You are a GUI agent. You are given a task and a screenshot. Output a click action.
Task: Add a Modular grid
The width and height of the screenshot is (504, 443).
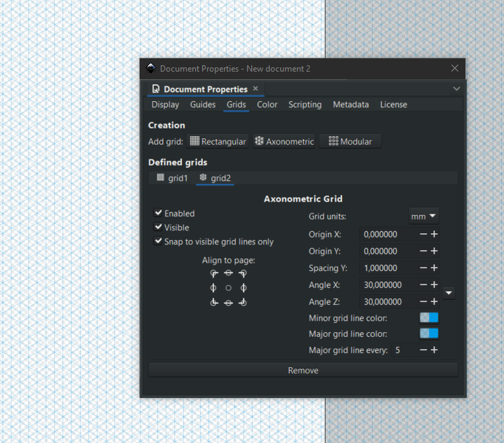pyautogui.click(x=350, y=141)
